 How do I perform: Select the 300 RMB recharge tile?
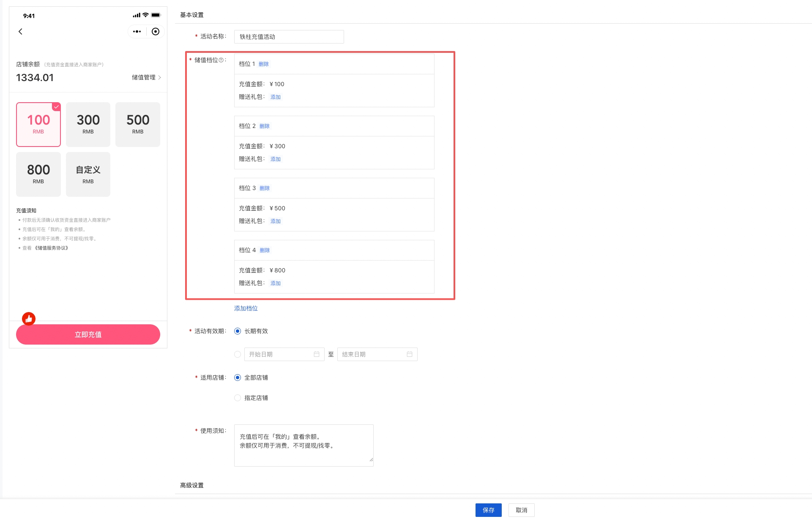point(88,125)
